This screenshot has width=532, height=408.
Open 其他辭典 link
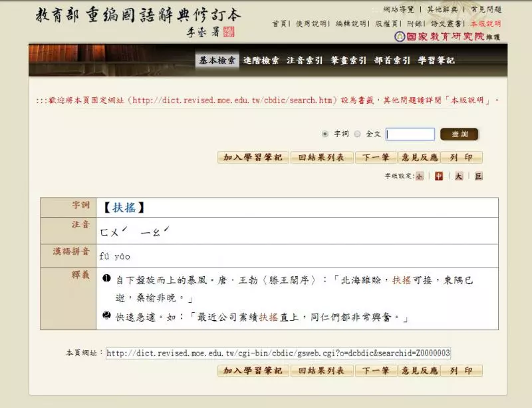(x=442, y=9)
